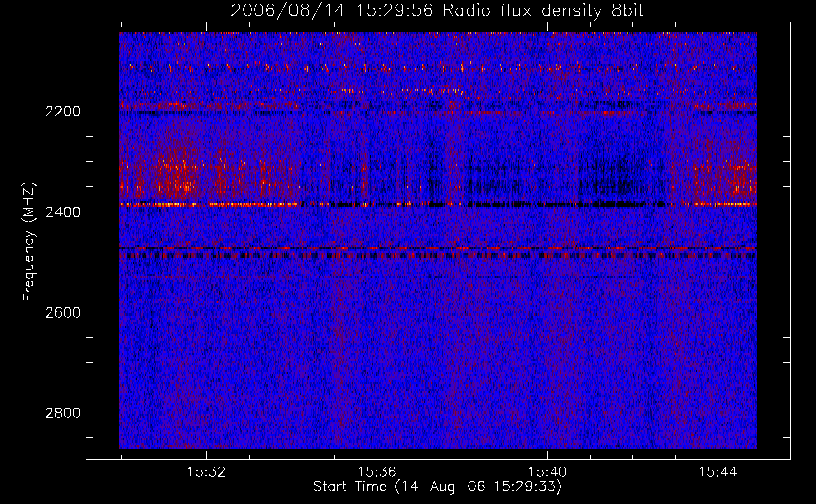This screenshot has height=504, width=816.
Task: Click the "Frequency (MHZ)" axis label
Action: coord(29,242)
